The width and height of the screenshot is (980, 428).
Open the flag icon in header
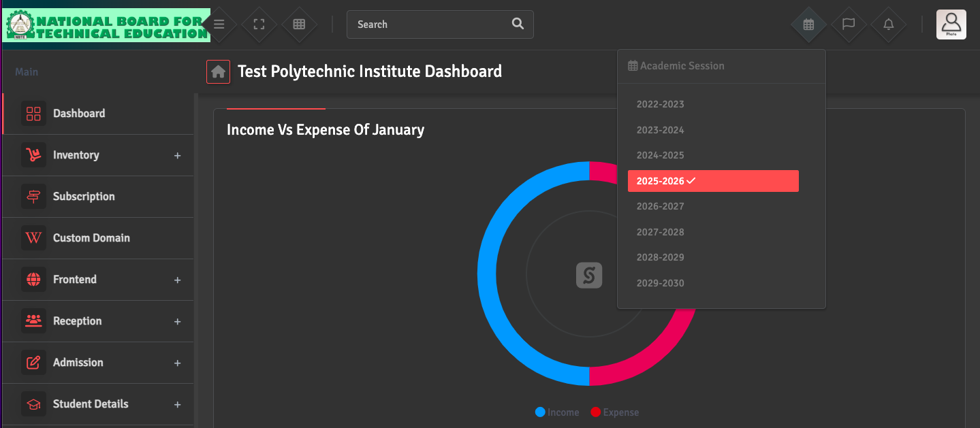[848, 24]
